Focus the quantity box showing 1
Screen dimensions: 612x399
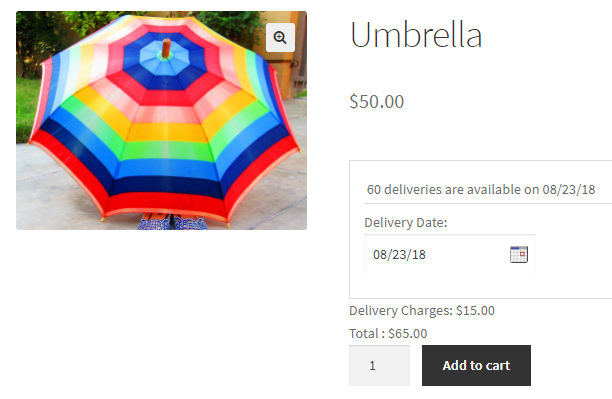tap(379, 365)
